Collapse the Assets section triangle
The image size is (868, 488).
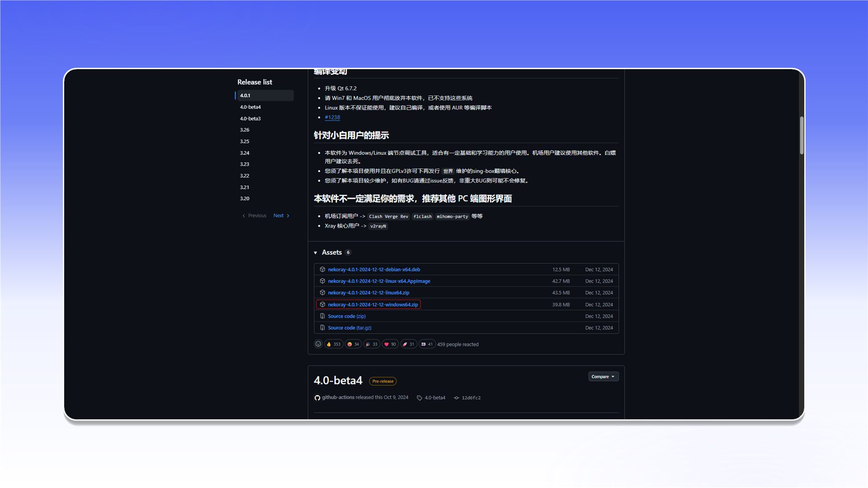click(x=316, y=253)
